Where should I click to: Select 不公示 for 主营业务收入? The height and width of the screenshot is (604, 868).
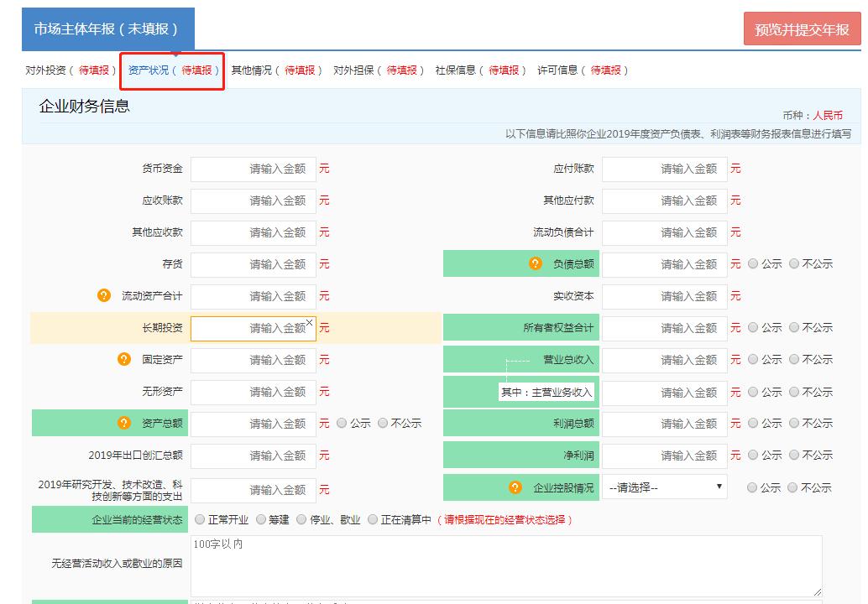794,392
